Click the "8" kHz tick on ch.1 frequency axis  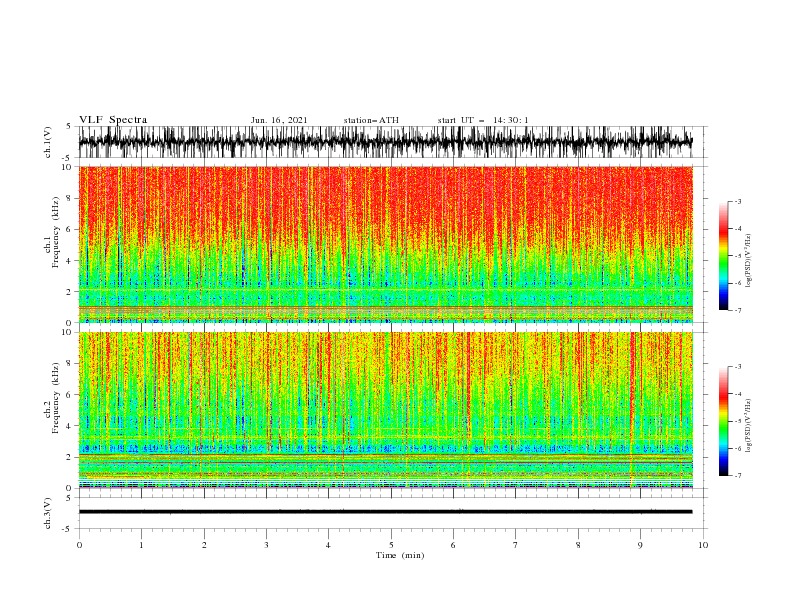tap(69, 198)
